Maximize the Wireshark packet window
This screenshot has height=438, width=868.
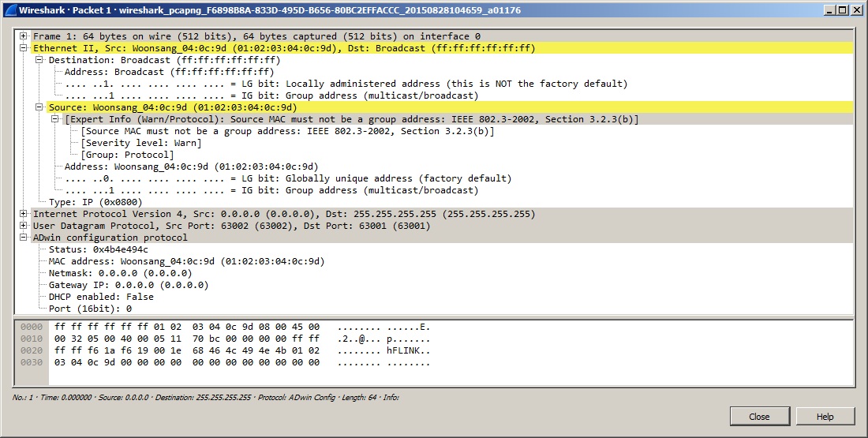click(842, 10)
